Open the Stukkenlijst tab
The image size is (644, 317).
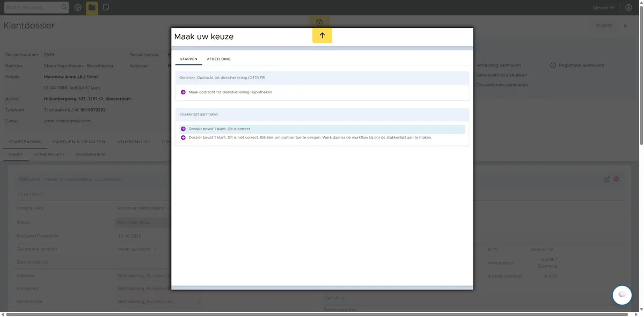pyautogui.click(x=134, y=142)
